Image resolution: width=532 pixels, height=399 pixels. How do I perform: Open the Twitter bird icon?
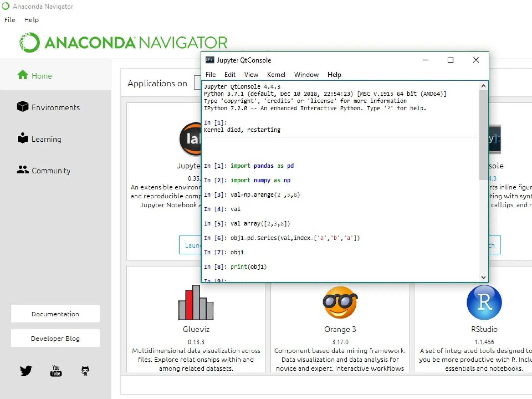tap(26, 370)
